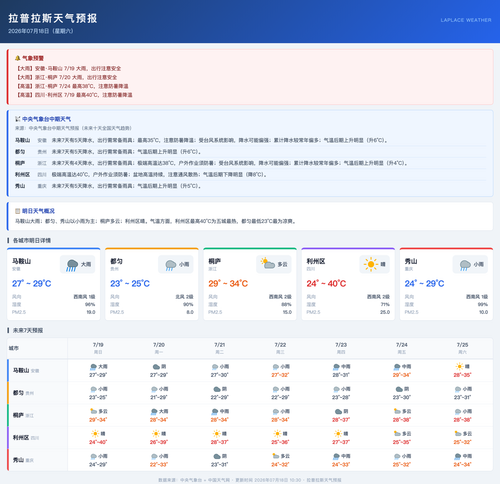Click 秀山 row label in 7-day table
The image size is (500, 484).
click(23, 460)
